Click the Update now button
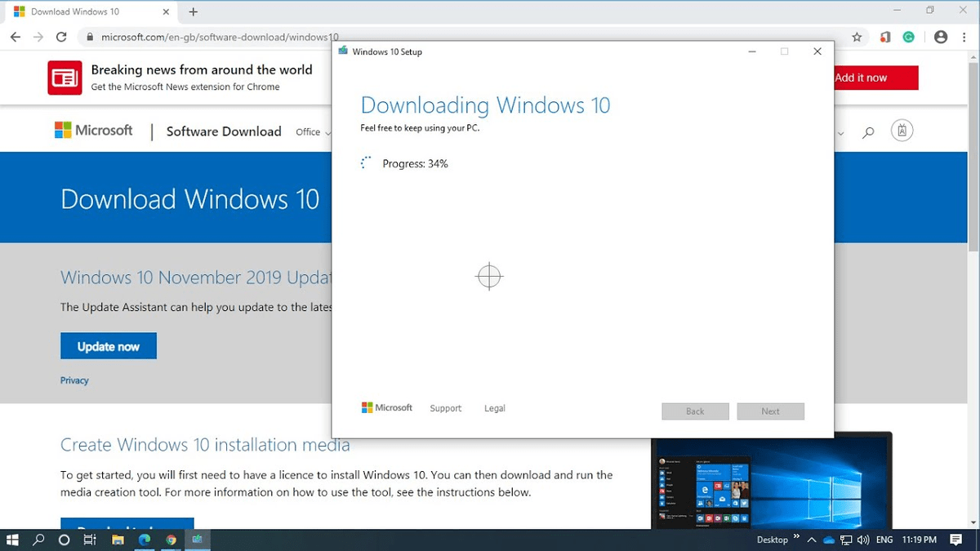The width and height of the screenshot is (980, 551). [x=108, y=345]
